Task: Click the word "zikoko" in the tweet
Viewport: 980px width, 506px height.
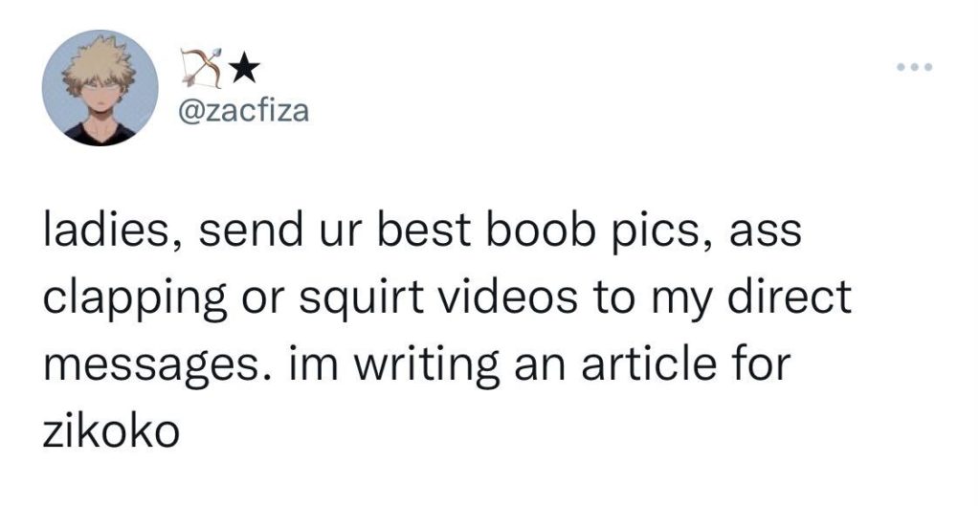Action: click(x=112, y=429)
